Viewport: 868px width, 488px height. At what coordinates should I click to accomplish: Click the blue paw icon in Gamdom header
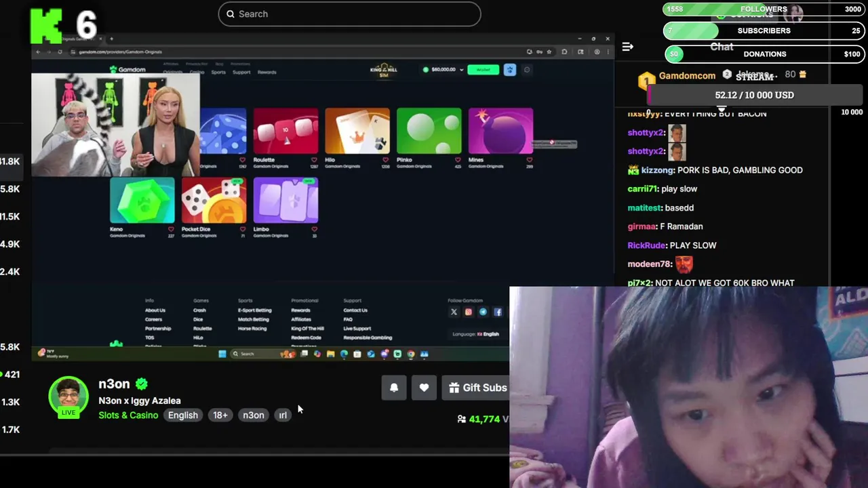pyautogui.click(x=510, y=69)
